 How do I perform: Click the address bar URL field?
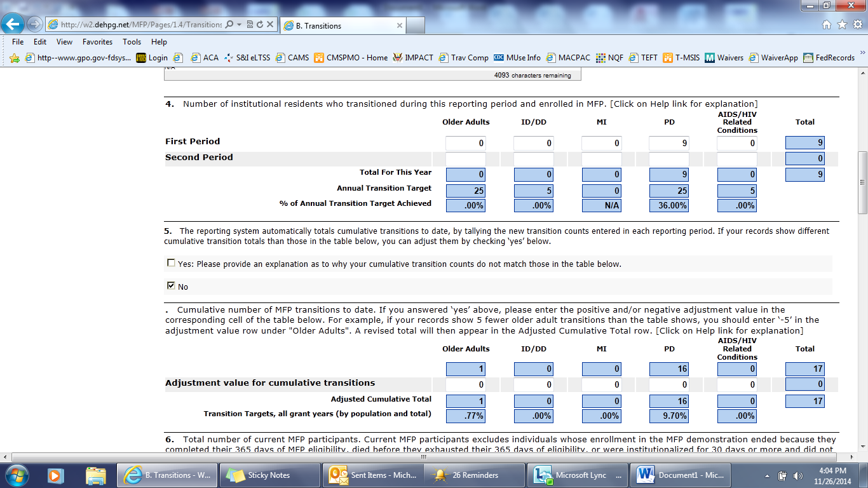click(141, 25)
